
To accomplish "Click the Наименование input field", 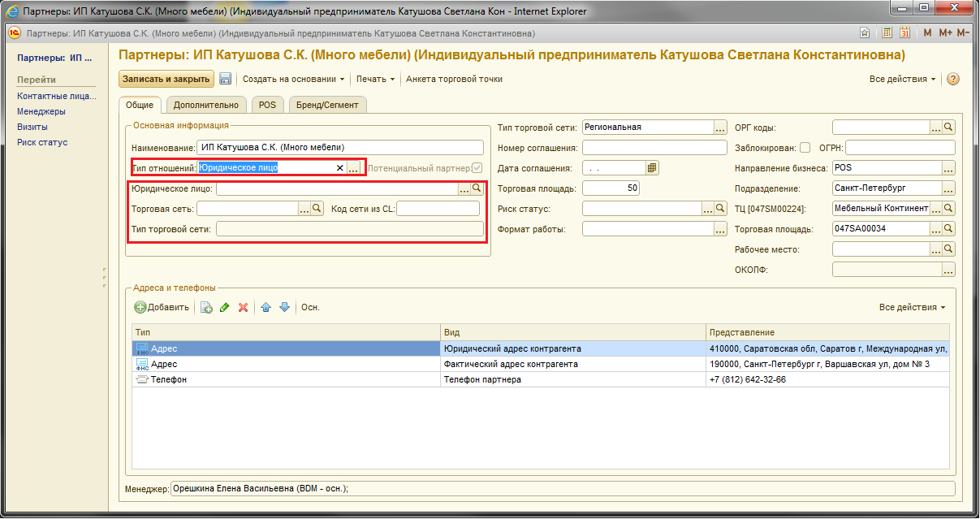I will (340, 148).
